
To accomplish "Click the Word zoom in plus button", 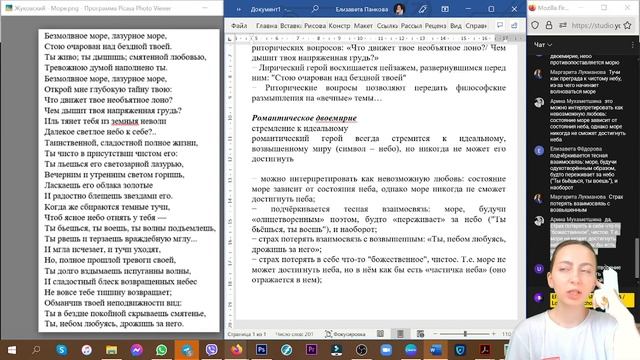I will [493, 334].
